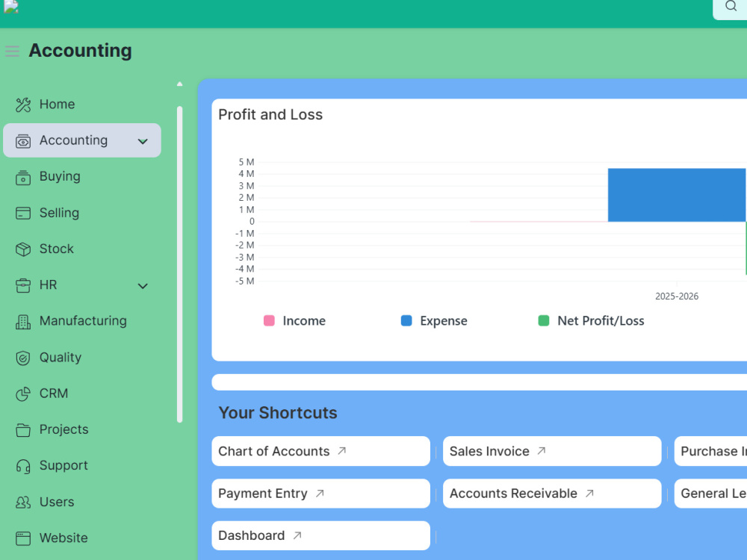The height and width of the screenshot is (560, 747).
Task: Open the Dashboard shortcut
Action: pos(320,535)
